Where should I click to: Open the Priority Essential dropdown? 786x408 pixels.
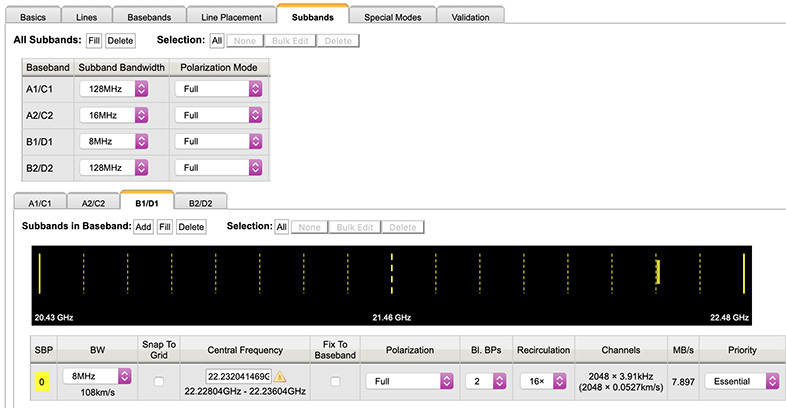tap(741, 381)
